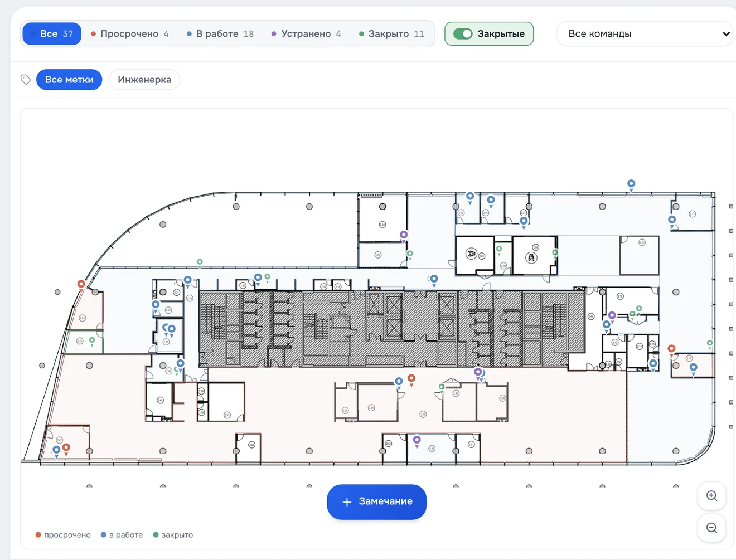Open the green pin on room 2.09 wall
The image size is (736, 560).
[x=555, y=254]
